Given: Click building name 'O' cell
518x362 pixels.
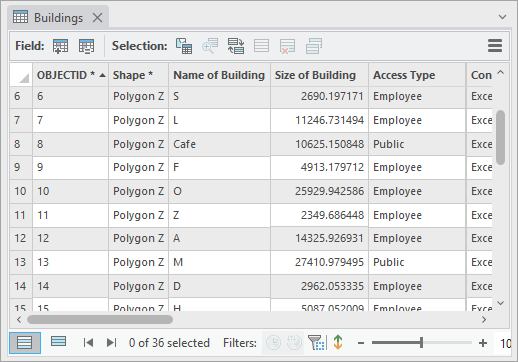Looking at the screenshot, I should pos(219,191).
